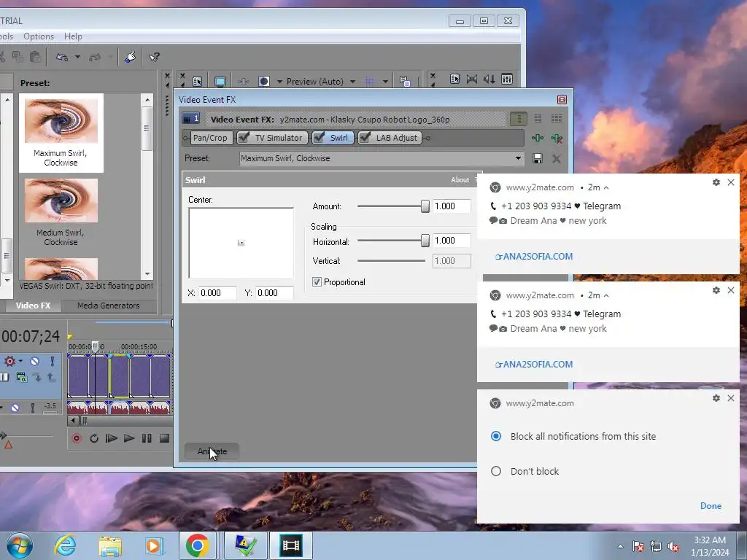Click the Remove Selected Plug-In icon

(557, 138)
